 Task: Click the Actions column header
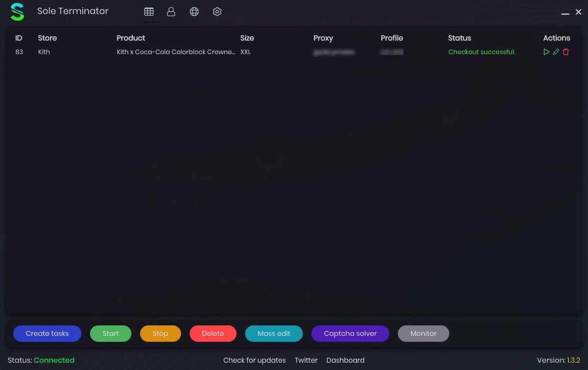[x=557, y=38]
